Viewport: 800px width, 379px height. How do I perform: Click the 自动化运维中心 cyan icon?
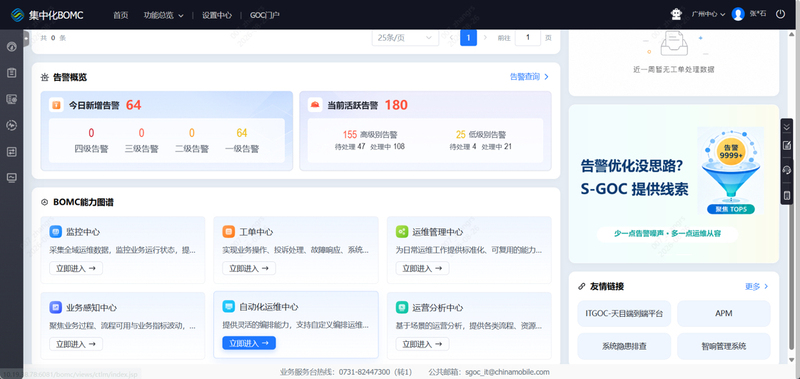[229, 307]
